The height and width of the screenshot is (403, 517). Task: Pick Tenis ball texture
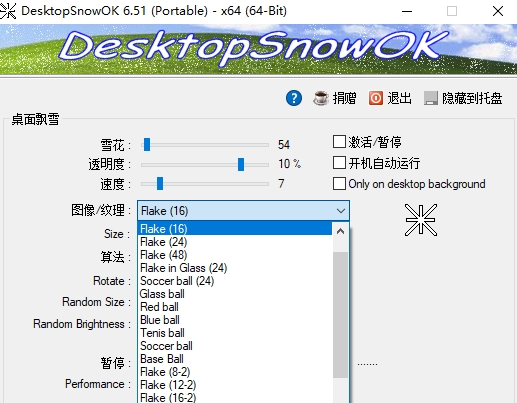coord(235,333)
